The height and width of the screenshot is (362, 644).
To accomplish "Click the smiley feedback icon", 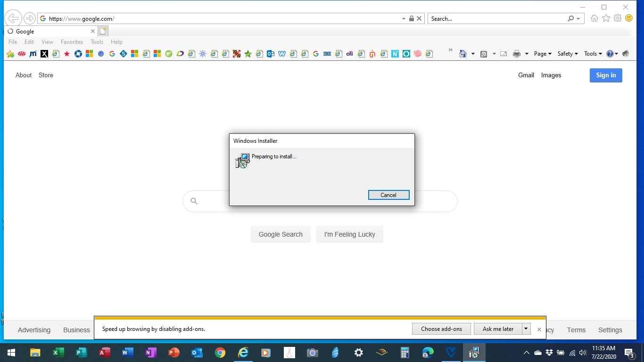I will (x=629, y=18).
